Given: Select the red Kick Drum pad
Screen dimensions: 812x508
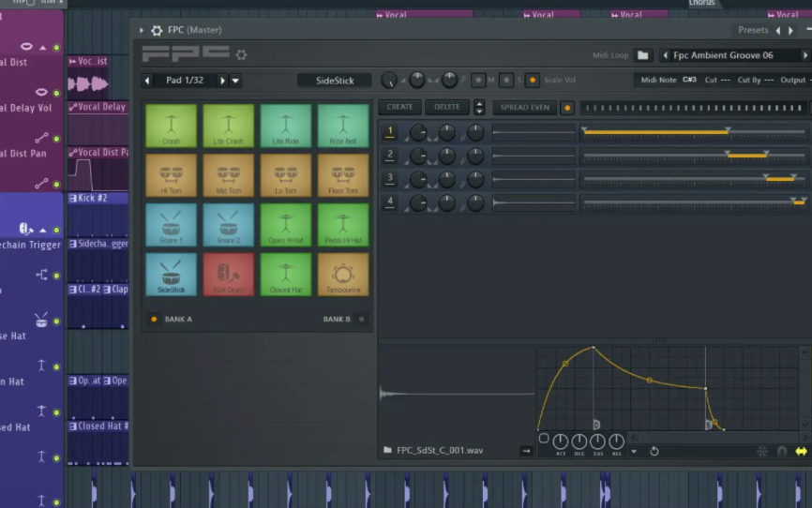Looking at the screenshot, I should 229,275.
